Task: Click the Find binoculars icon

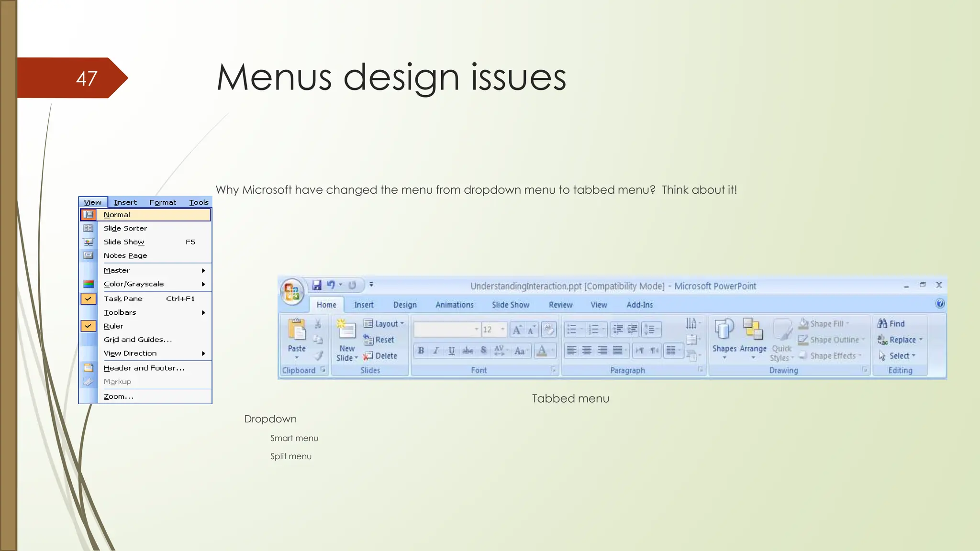Action: click(x=882, y=324)
